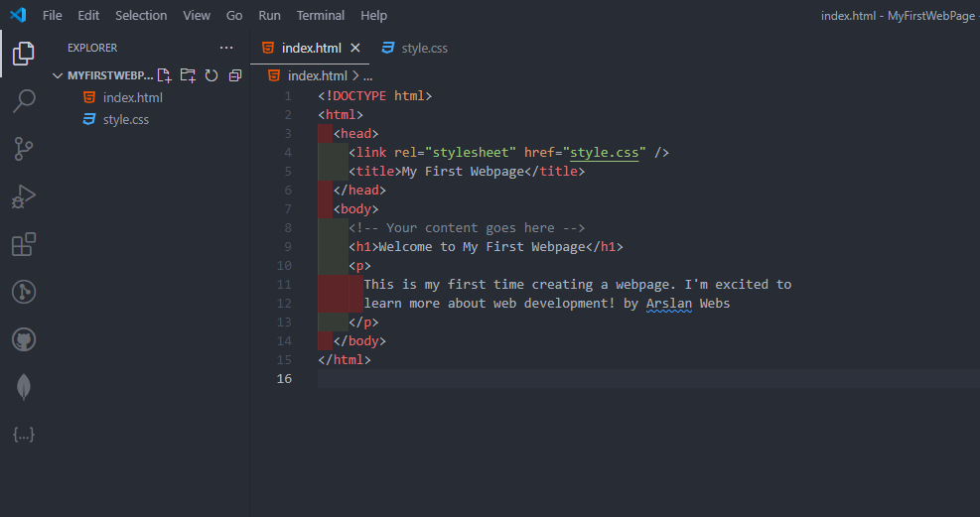
Task: Place cursor on empty line 16
Action: (648, 378)
